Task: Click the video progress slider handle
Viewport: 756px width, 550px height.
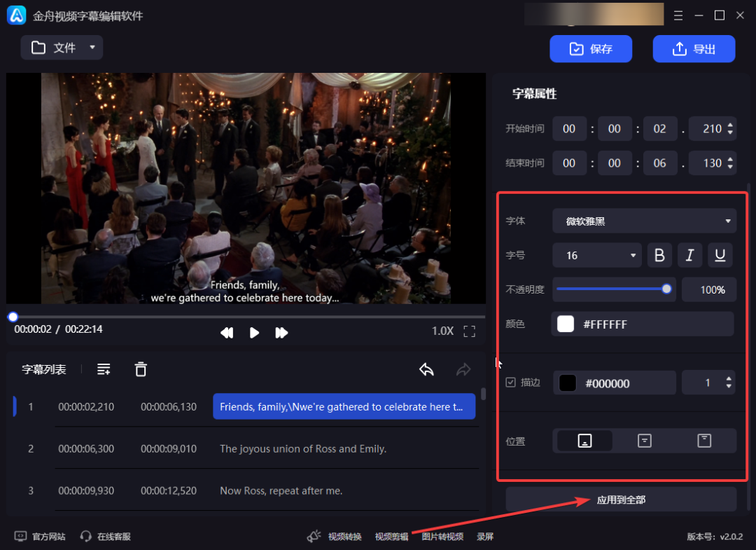Action: point(13,317)
